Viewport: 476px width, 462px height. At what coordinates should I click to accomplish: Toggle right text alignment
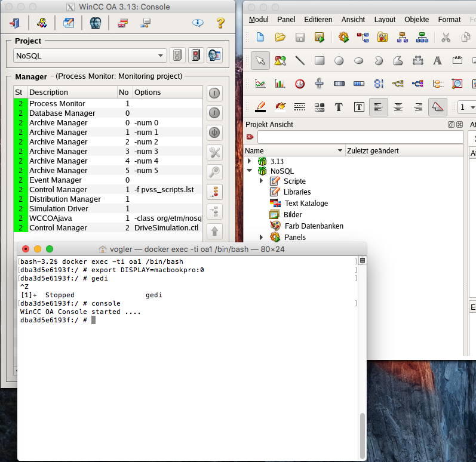pos(417,107)
